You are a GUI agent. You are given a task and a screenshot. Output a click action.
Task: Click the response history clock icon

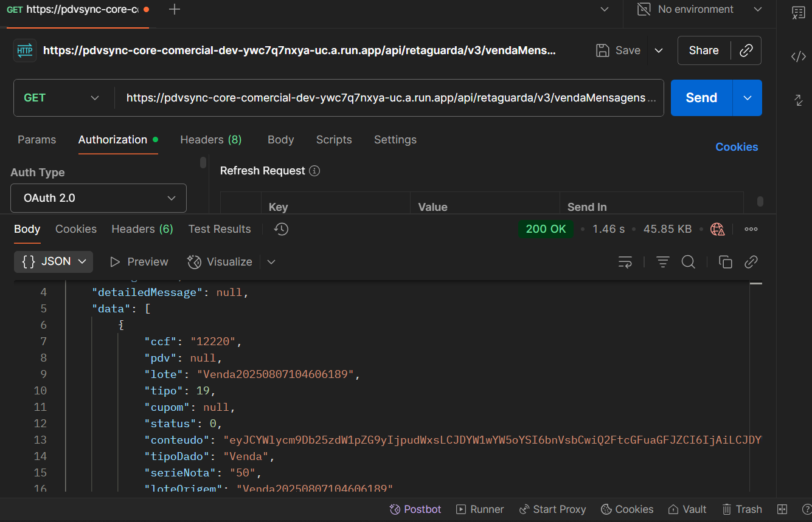(281, 229)
